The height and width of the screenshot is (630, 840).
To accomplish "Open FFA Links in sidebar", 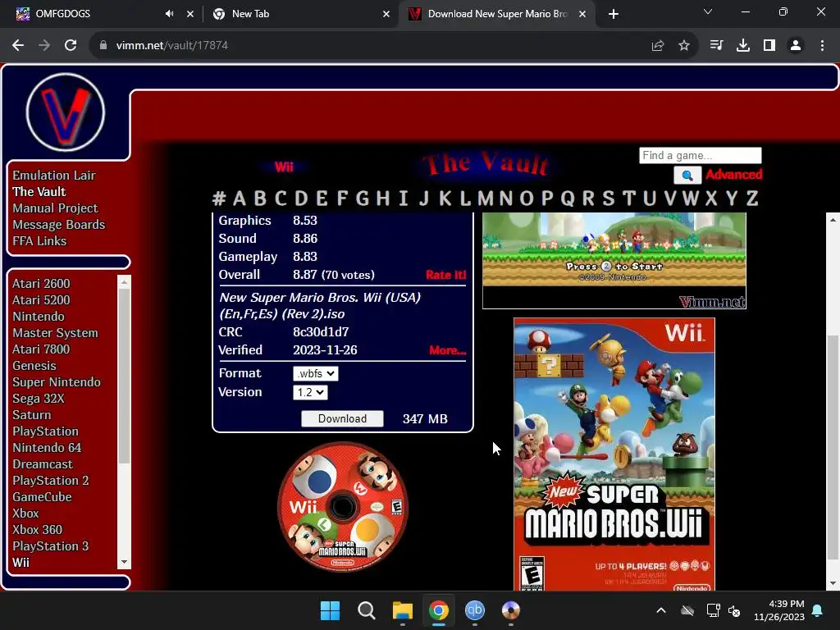I will coord(39,241).
